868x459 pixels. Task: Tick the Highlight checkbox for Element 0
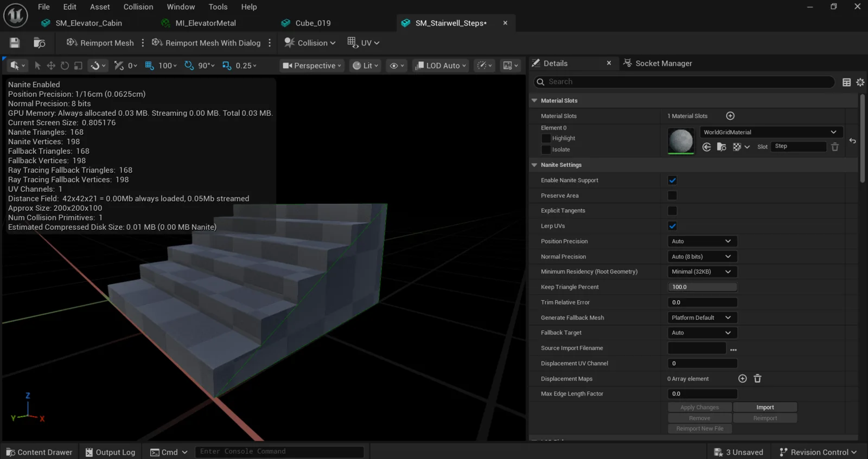546,138
